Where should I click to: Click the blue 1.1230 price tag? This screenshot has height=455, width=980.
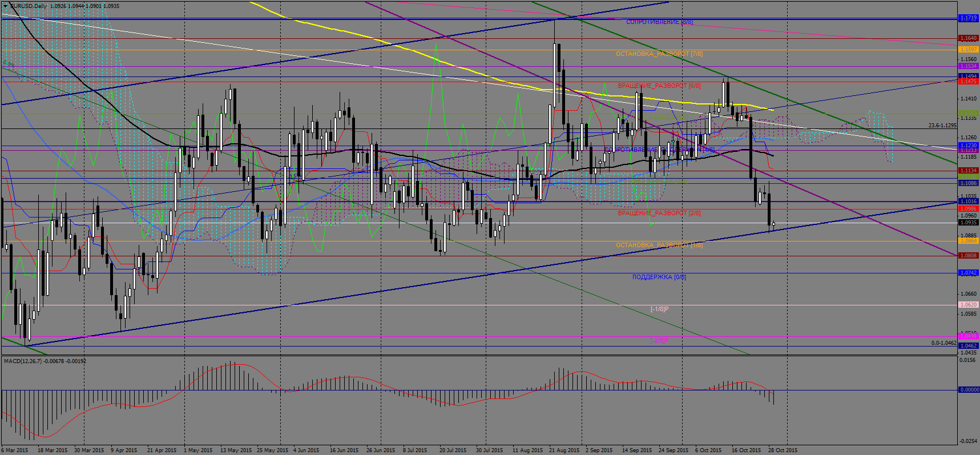coord(969,146)
